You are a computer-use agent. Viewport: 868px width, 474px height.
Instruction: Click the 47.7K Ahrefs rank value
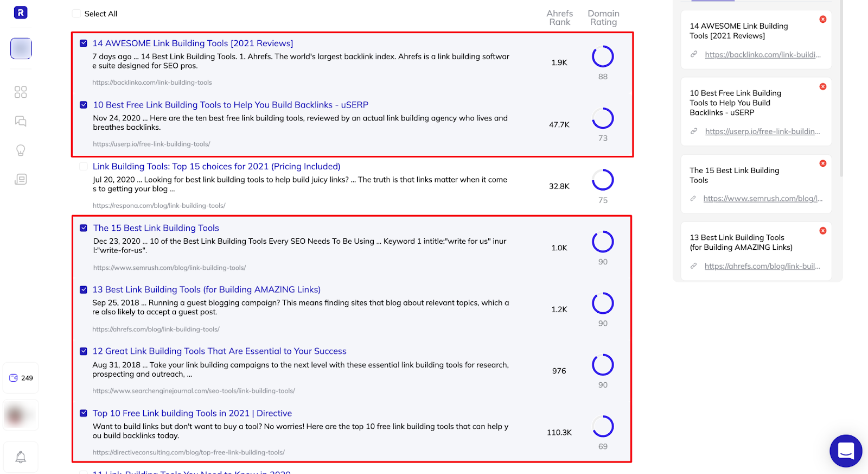tap(559, 124)
